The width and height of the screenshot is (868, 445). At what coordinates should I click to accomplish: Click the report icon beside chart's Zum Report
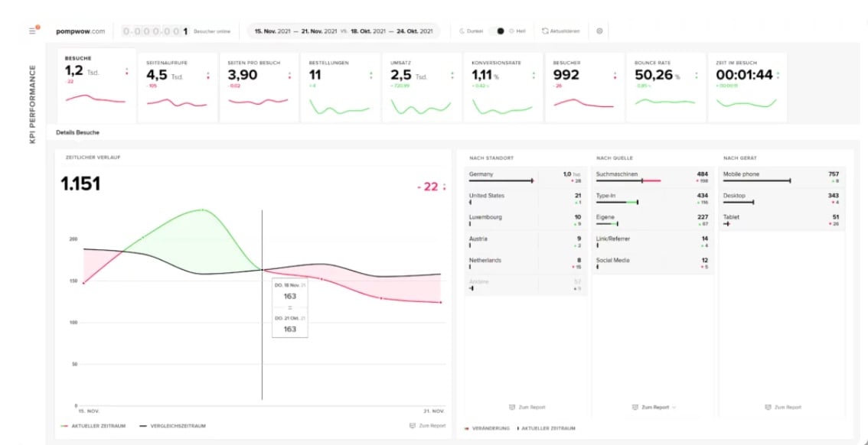(413, 426)
